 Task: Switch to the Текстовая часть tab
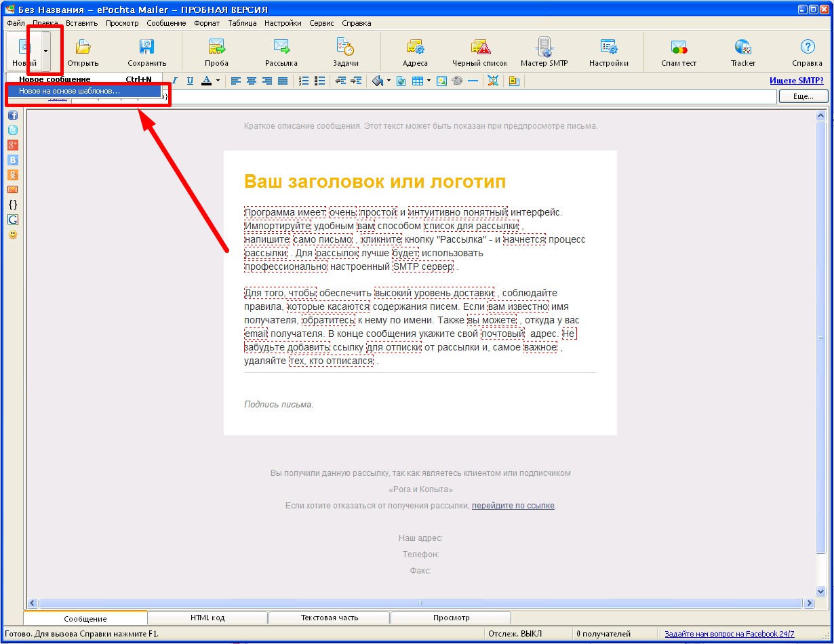pyautogui.click(x=330, y=618)
